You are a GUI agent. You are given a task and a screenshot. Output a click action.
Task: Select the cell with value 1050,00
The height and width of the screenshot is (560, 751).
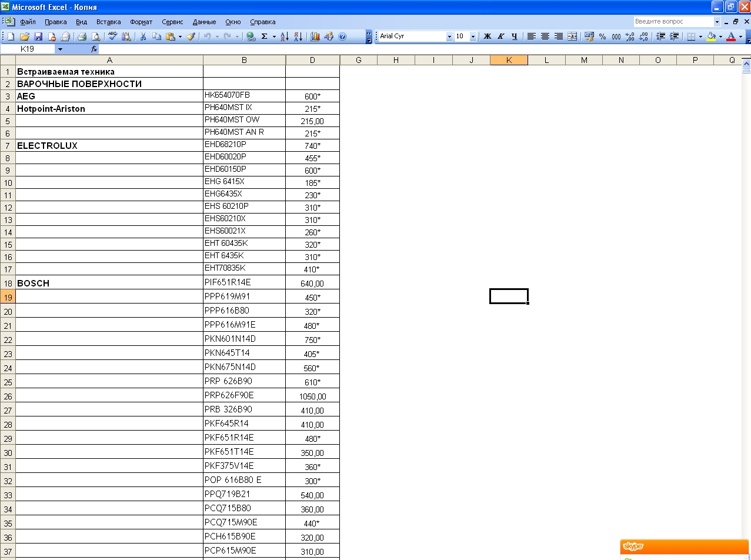[312, 396]
